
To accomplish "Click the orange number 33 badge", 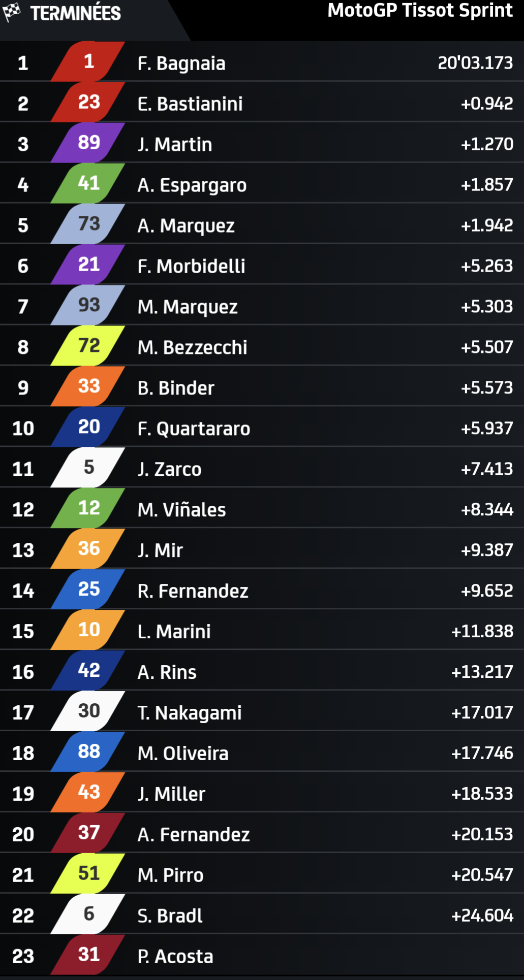I will click(x=88, y=387).
